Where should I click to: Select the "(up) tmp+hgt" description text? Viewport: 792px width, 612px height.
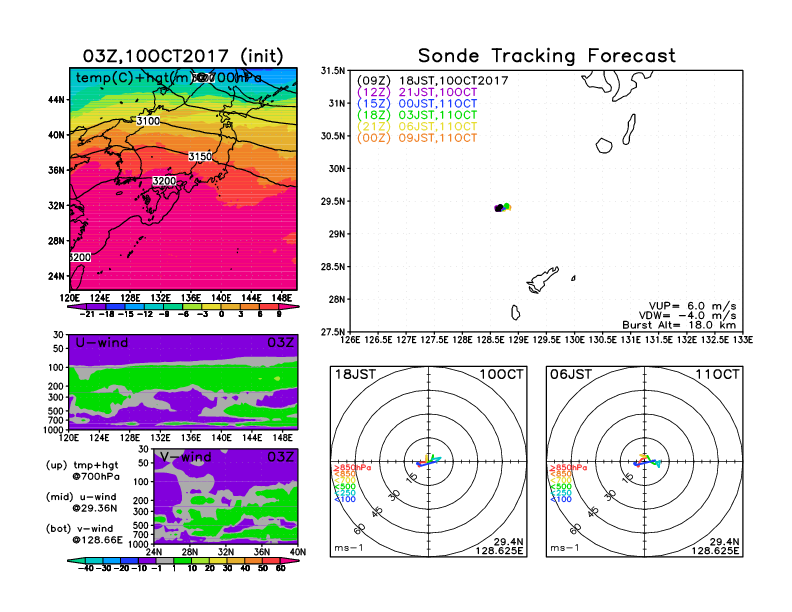[82, 465]
